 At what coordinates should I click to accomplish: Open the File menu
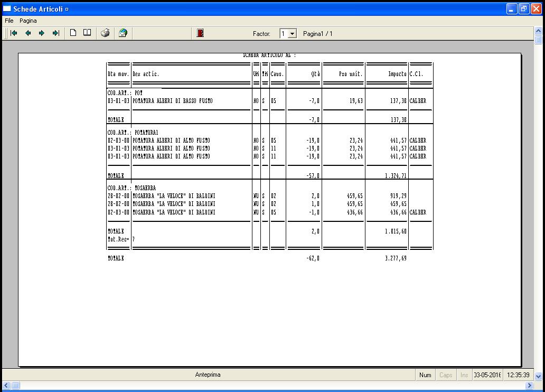click(9, 21)
